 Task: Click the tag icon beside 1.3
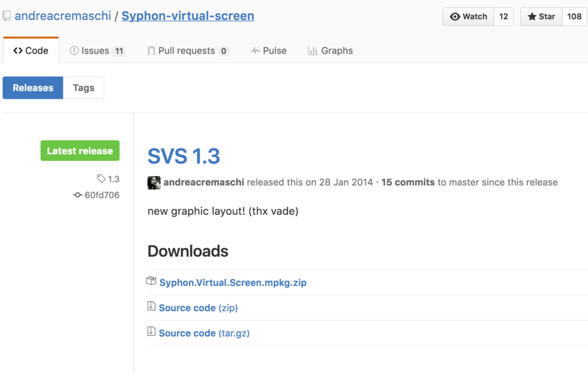(101, 179)
